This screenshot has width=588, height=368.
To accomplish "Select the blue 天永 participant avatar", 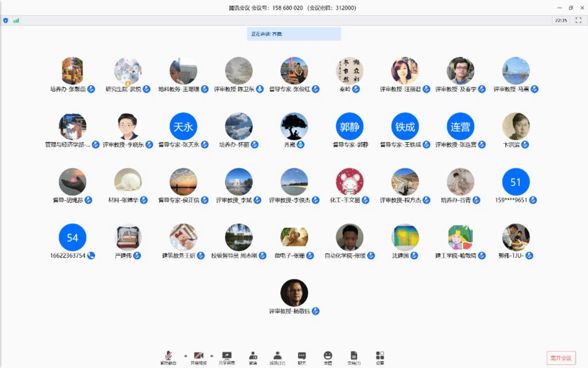I will tap(183, 126).
